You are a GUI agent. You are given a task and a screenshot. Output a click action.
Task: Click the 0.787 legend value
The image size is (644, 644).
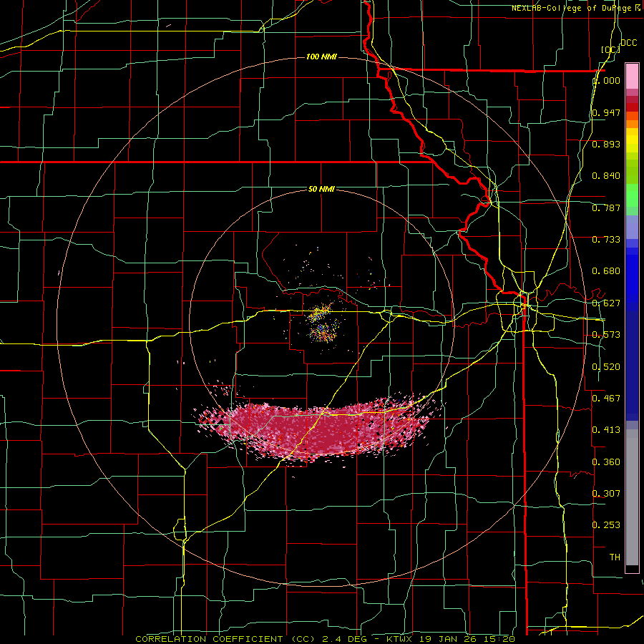pyautogui.click(x=606, y=208)
